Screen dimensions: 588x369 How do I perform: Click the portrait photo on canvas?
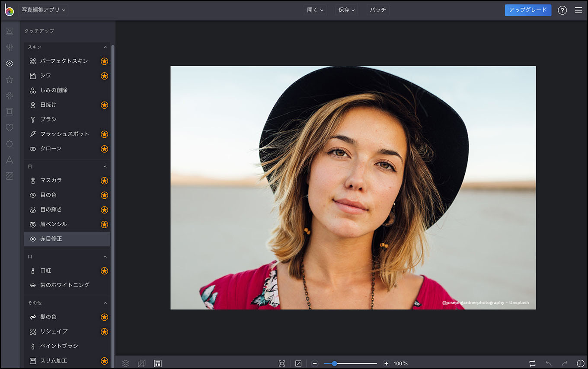click(x=353, y=188)
